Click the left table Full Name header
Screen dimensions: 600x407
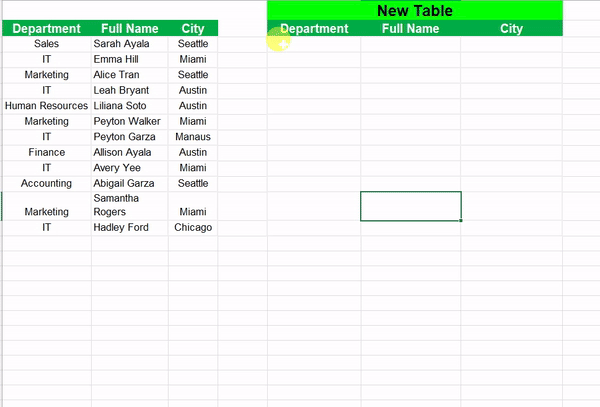[130, 28]
